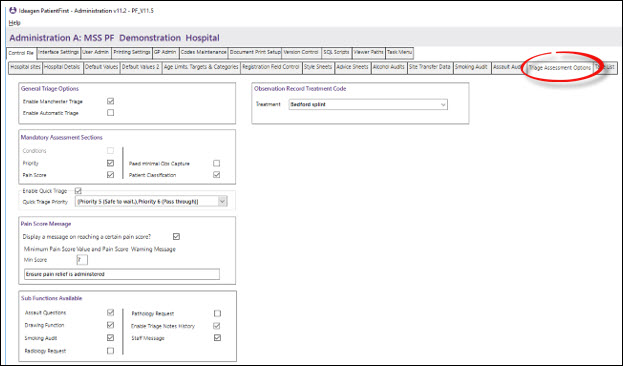This screenshot has width=623, height=366.
Task: Open the GP Admin tab
Action: [x=165, y=52]
